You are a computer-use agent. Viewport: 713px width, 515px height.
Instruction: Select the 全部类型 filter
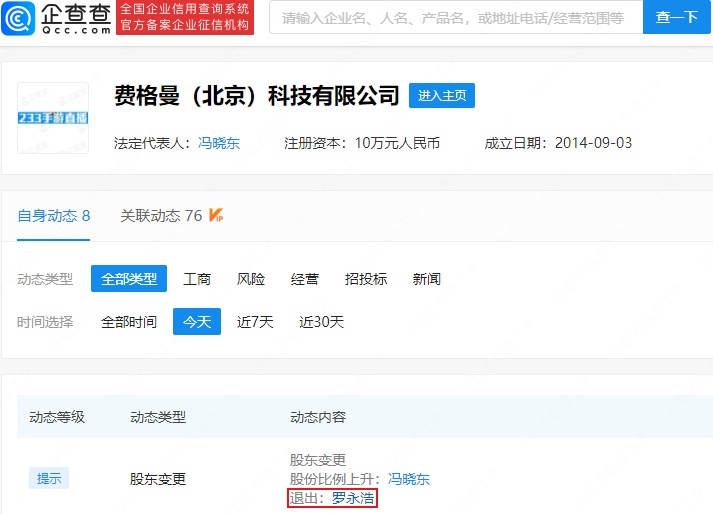pos(129,279)
